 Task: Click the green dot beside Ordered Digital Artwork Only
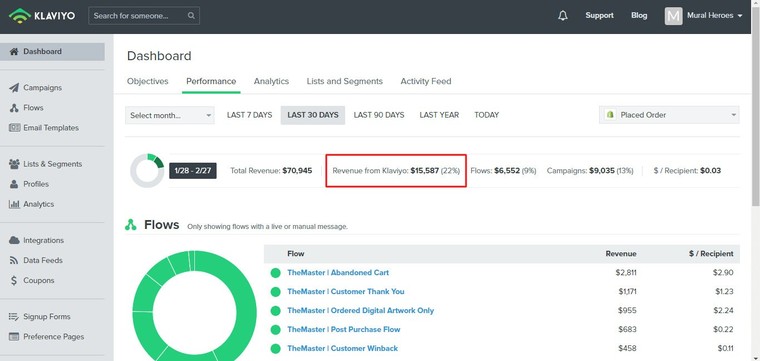point(275,311)
